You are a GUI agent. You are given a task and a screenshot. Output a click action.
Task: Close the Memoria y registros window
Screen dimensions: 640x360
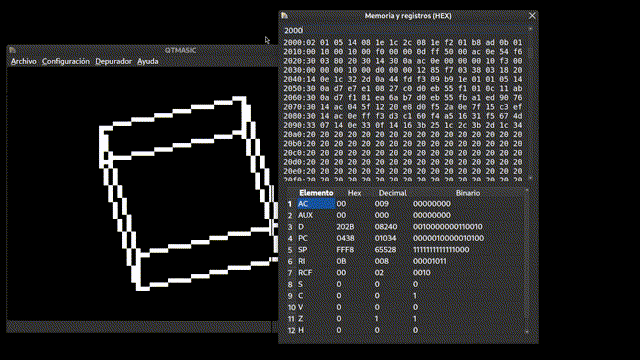tap(532, 16)
